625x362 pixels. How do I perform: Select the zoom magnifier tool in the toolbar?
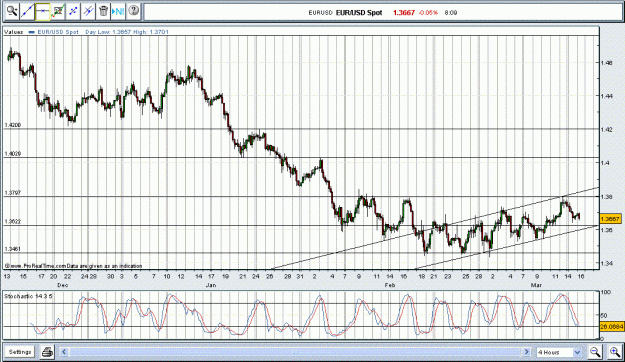click(x=12, y=11)
